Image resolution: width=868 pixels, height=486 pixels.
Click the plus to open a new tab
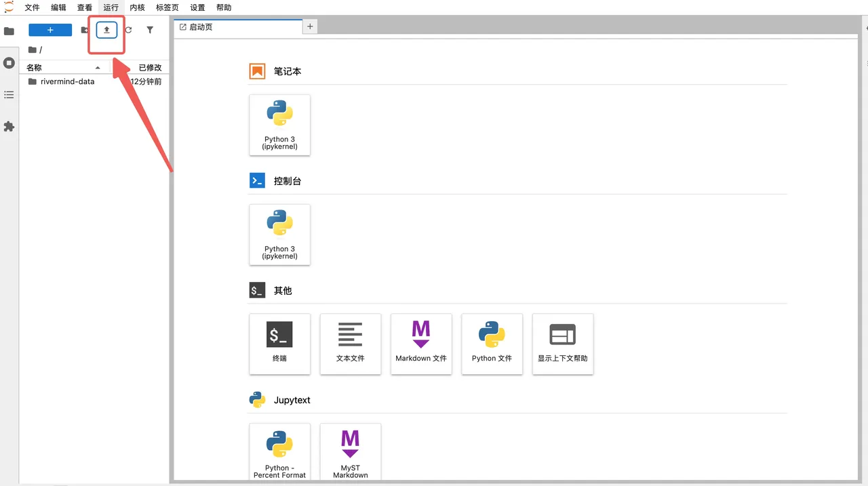pos(310,26)
